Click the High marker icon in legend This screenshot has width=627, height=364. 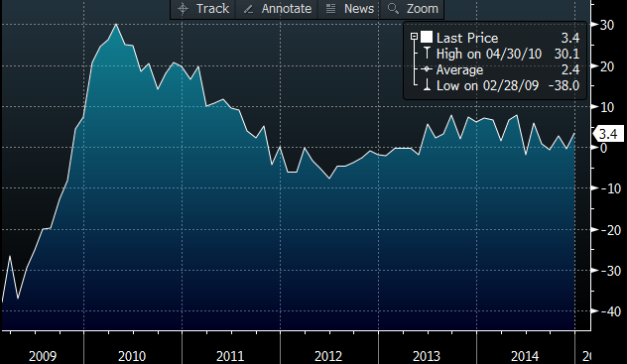(427, 54)
